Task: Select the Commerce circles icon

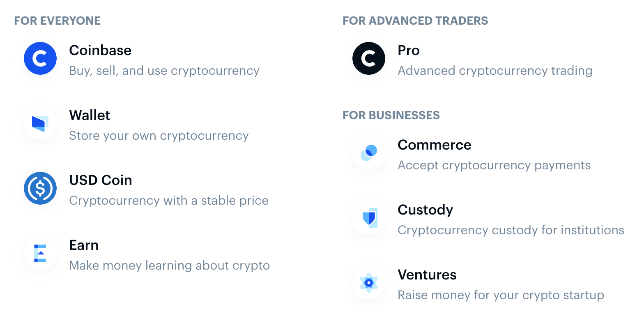Action: (x=368, y=152)
